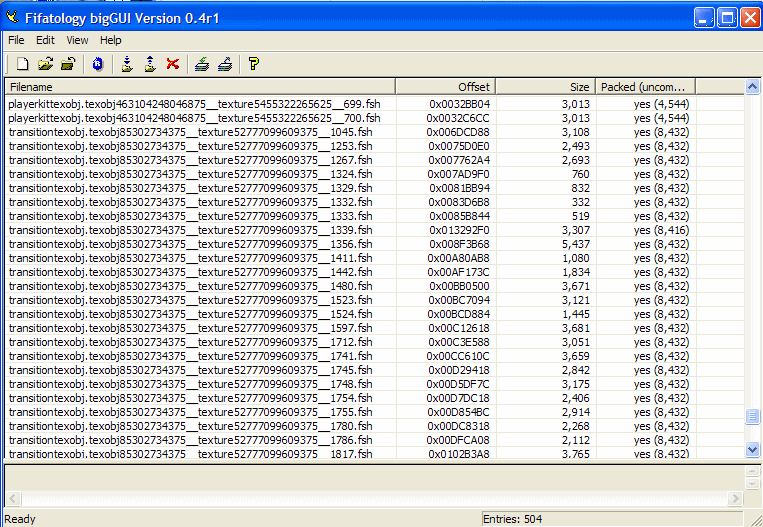The image size is (763, 527).
Task: Open the View menu
Action: click(x=77, y=40)
